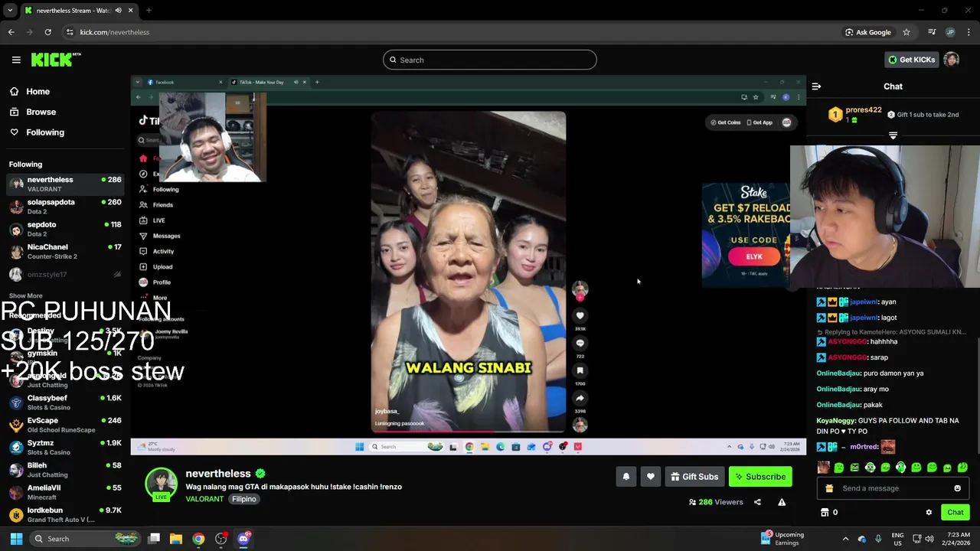Select sepdoto in the following list

[65, 229]
